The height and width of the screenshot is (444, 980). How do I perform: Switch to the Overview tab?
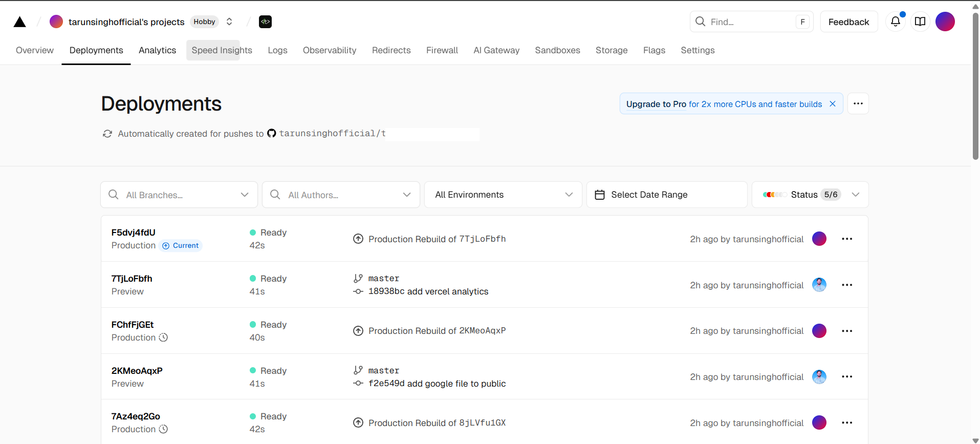click(35, 50)
